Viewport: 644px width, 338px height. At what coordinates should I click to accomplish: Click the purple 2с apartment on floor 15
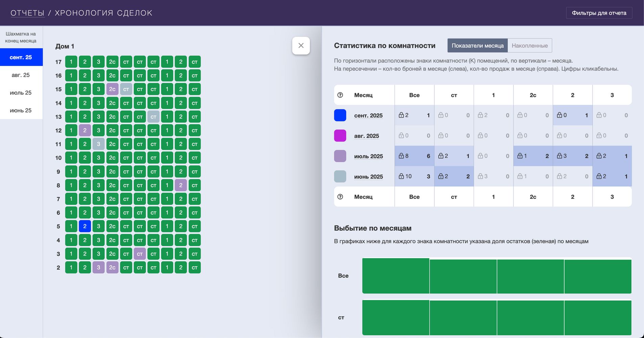click(112, 89)
